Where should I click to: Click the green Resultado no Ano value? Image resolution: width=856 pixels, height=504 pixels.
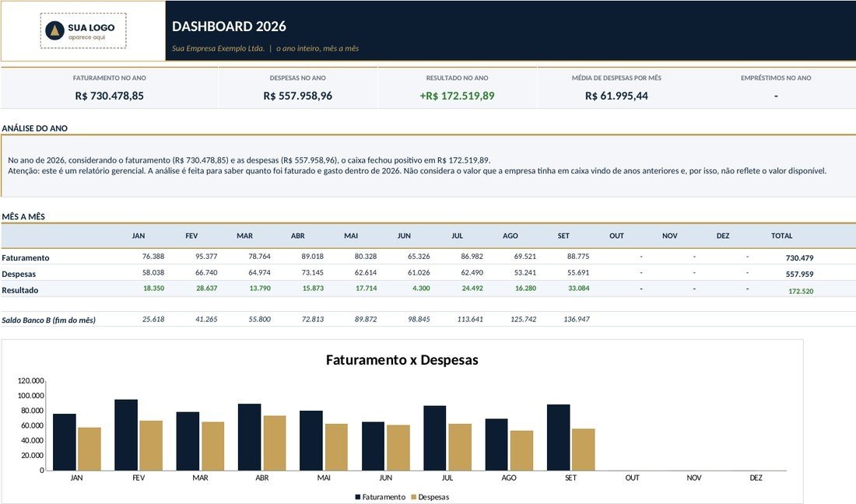tap(457, 96)
